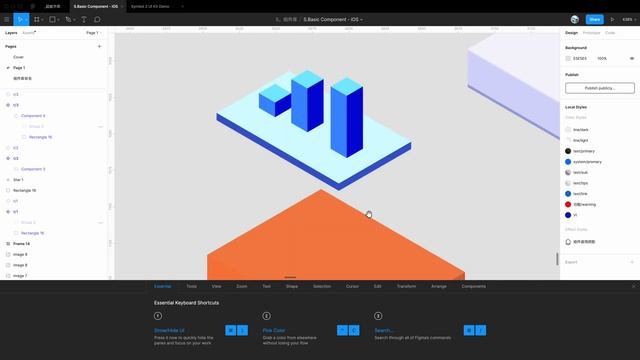Select the text/primary color style swatch
640x360 pixels.
point(568,151)
